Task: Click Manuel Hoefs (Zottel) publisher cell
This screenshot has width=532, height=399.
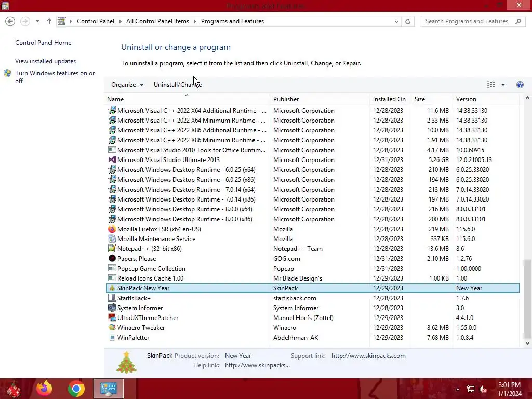Action: pyautogui.click(x=303, y=318)
